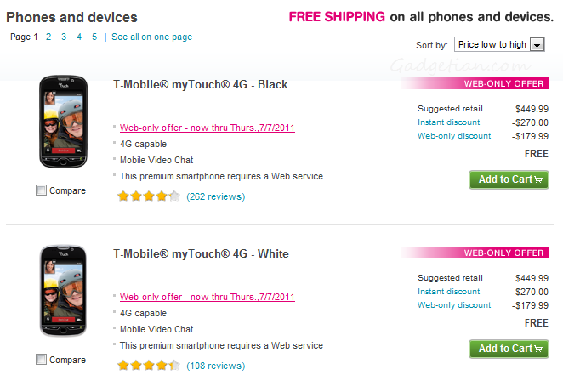Check Compare box for black myTouch 4G
Screen dimensions: 563x392
[41, 190]
